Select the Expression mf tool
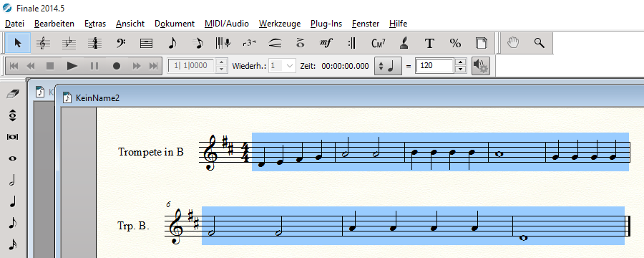The width and height of the screenshot is (644, 258). point(326,43)
